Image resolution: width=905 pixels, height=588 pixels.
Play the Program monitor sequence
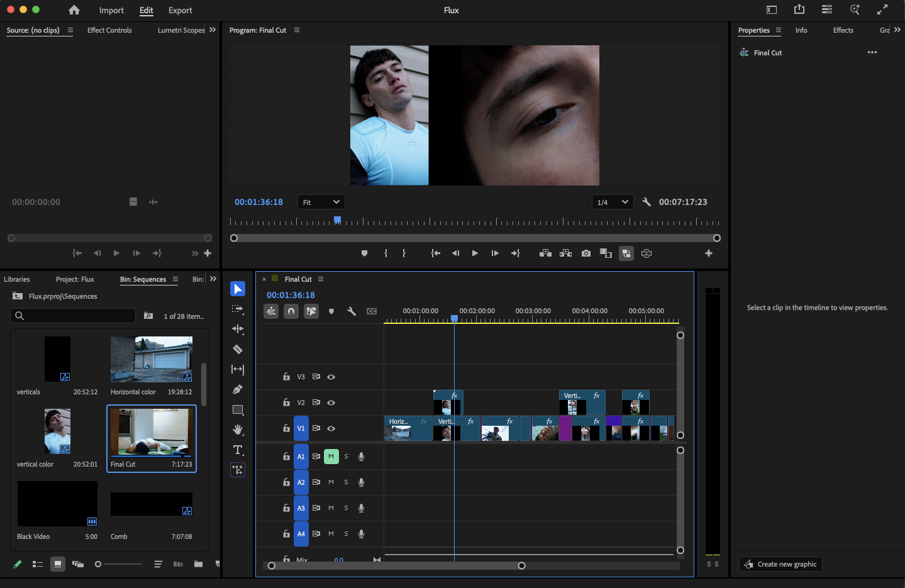[x=475, y=253]
